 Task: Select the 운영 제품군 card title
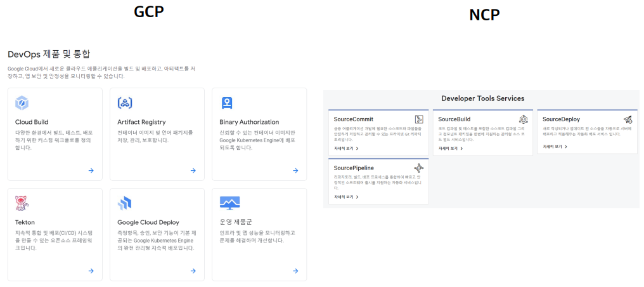pos(236,222)
